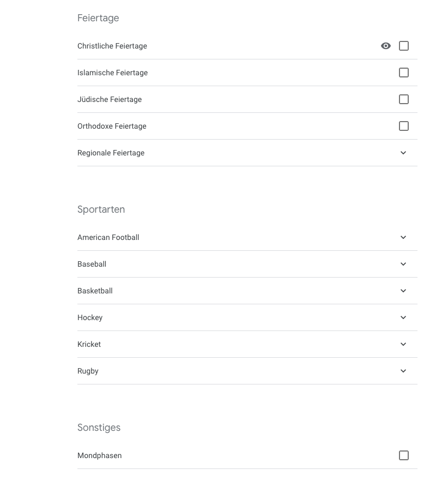Enable the Christliche Feiertage checkbox
Viewport: 448px width, 481px height.
click(x=403, y=46)
